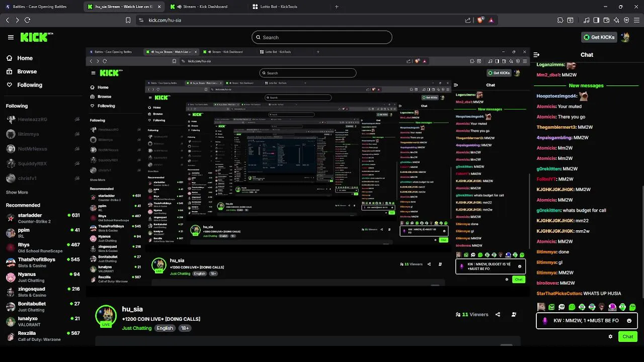Click the user icon beside the share button
644x362 pixels.
coord(514,314)
